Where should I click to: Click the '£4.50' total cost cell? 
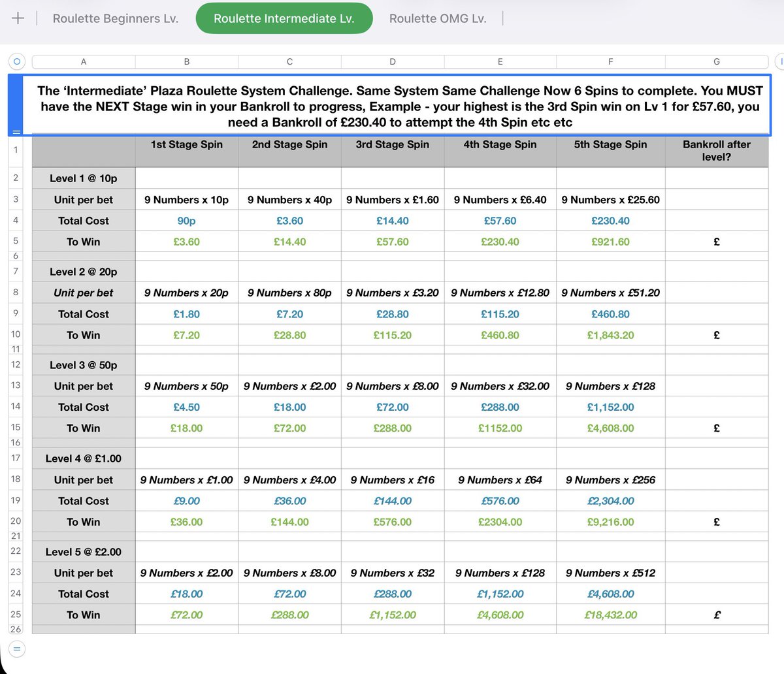tap(187, 407)
